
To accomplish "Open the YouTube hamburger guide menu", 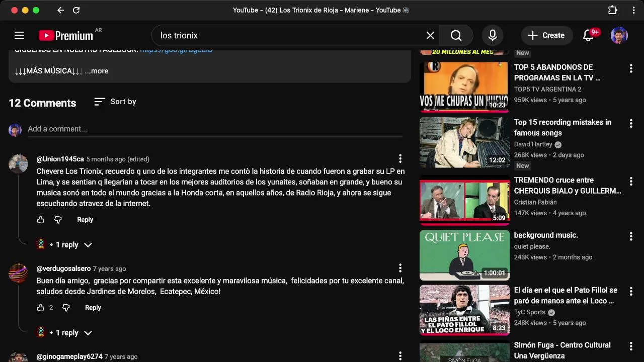I will 19,35.
